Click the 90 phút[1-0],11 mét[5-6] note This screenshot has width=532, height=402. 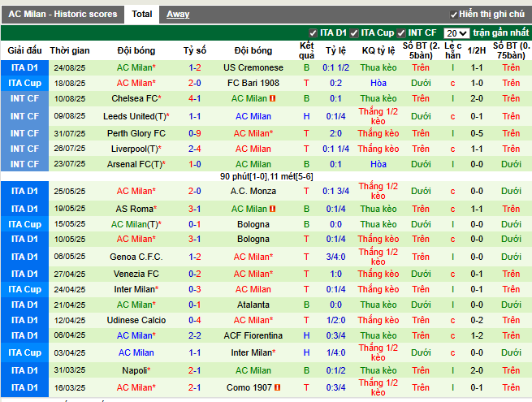266,176
